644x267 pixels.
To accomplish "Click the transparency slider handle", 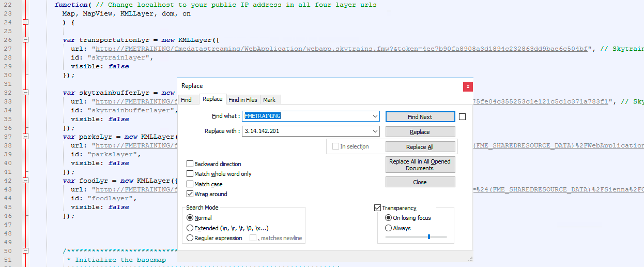I will coord(429,236).
